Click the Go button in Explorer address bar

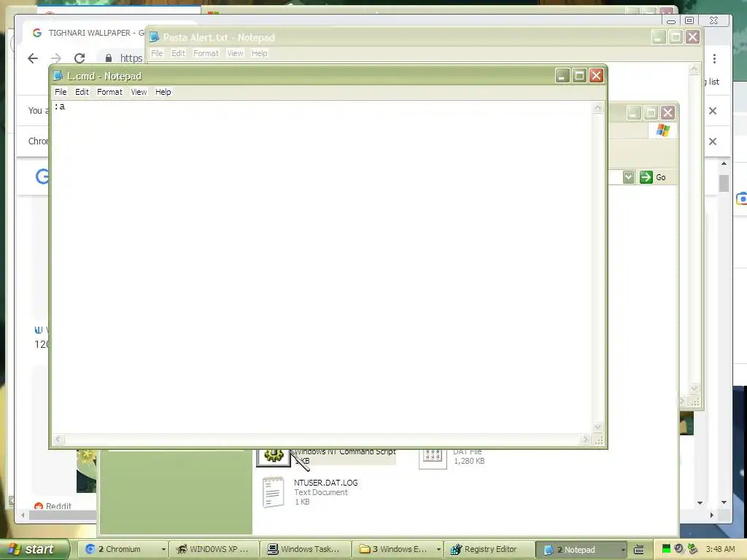(653, 177)
